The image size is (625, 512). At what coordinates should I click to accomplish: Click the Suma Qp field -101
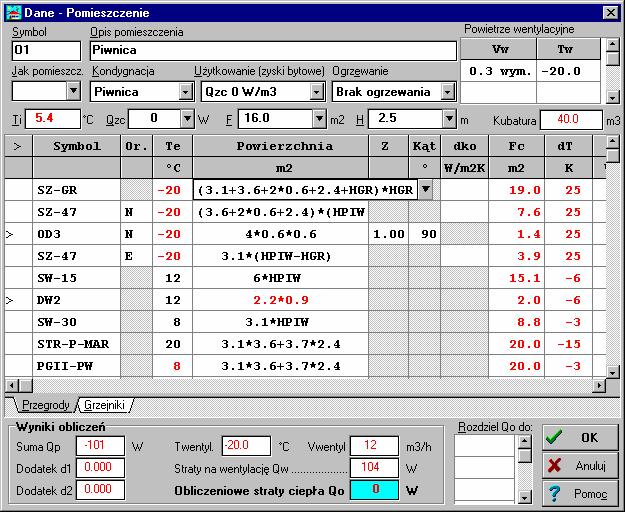click(x=100, y=445)
